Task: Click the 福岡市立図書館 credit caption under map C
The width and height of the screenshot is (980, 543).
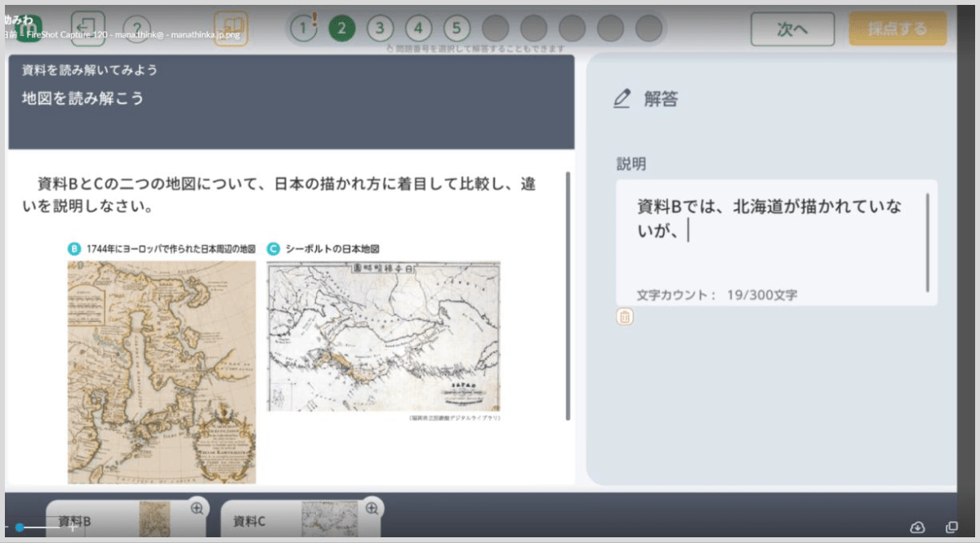Action: pos(456,418)
